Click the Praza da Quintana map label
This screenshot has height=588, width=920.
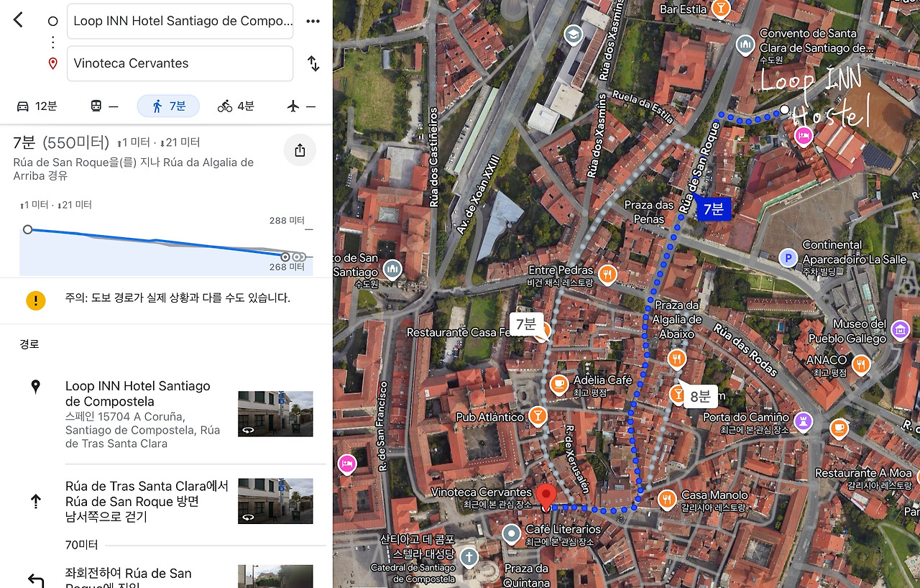click(x=526, y=575)
